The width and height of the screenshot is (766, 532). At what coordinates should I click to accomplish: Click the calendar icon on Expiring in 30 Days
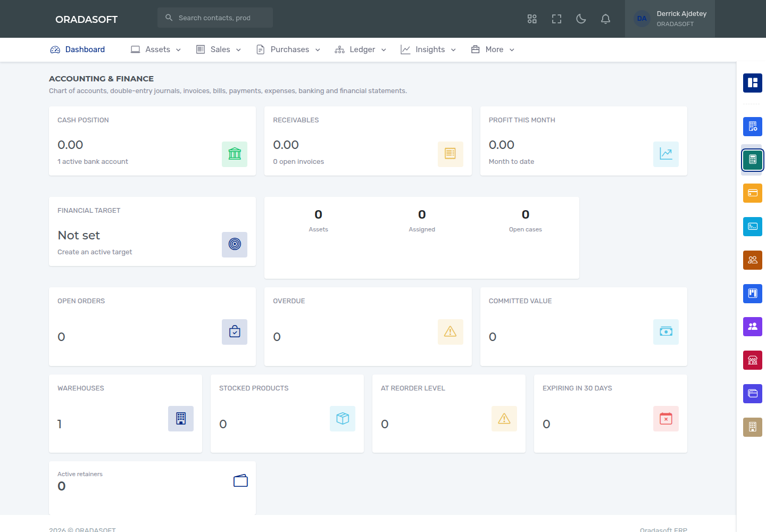click(x=666, y=419)
